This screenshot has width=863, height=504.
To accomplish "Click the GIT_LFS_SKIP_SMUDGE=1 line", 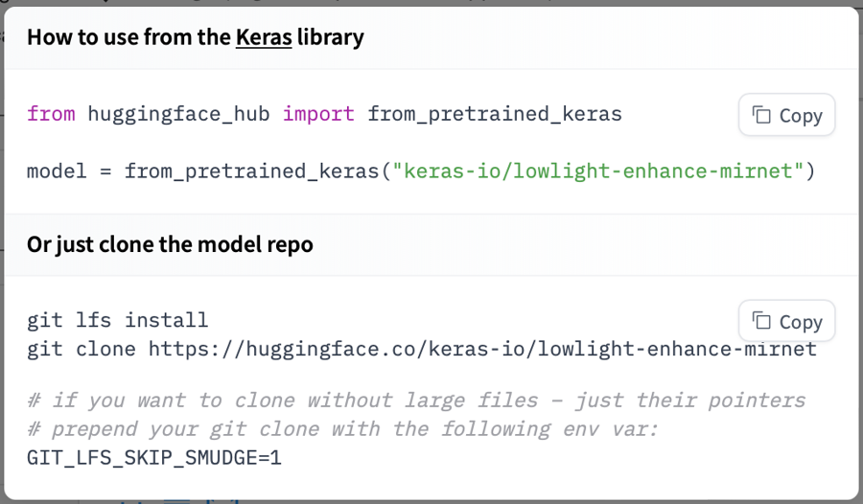I will (153, 458).
